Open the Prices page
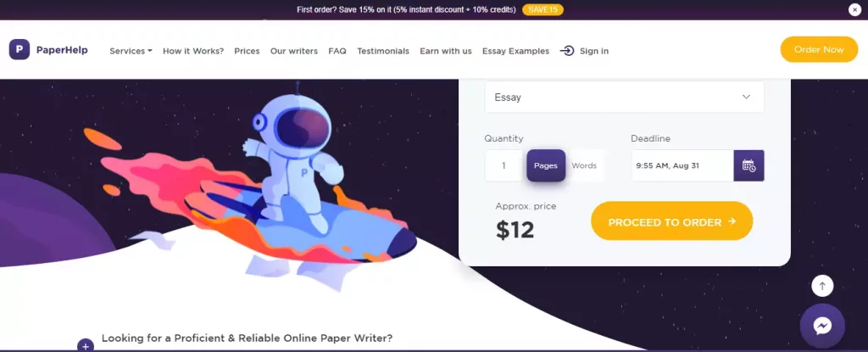Viewport: 868px width, 352px height. (247, 51)
